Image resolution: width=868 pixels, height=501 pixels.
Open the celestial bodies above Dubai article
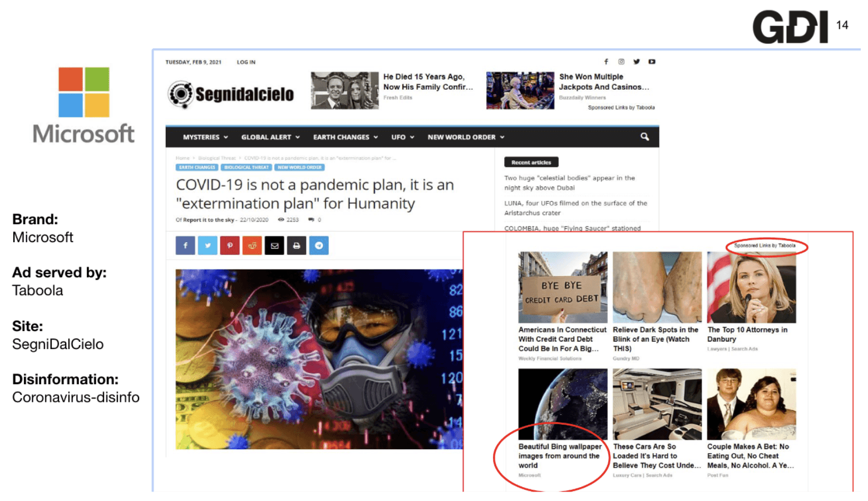click(x=569, y=183)
